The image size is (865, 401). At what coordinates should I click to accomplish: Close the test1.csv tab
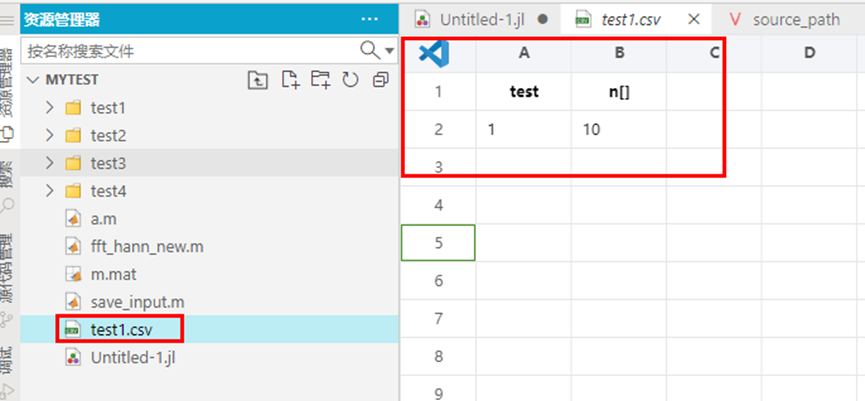(695, 19)
